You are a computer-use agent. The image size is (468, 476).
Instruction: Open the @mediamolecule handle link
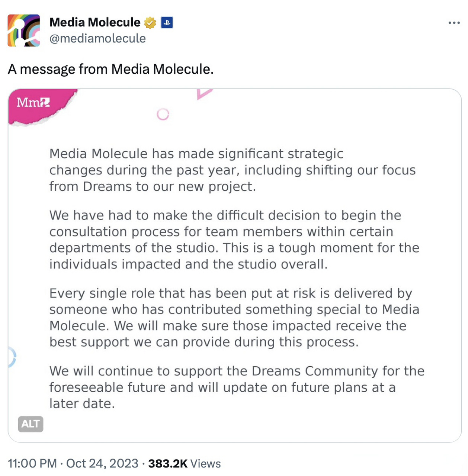97,38
